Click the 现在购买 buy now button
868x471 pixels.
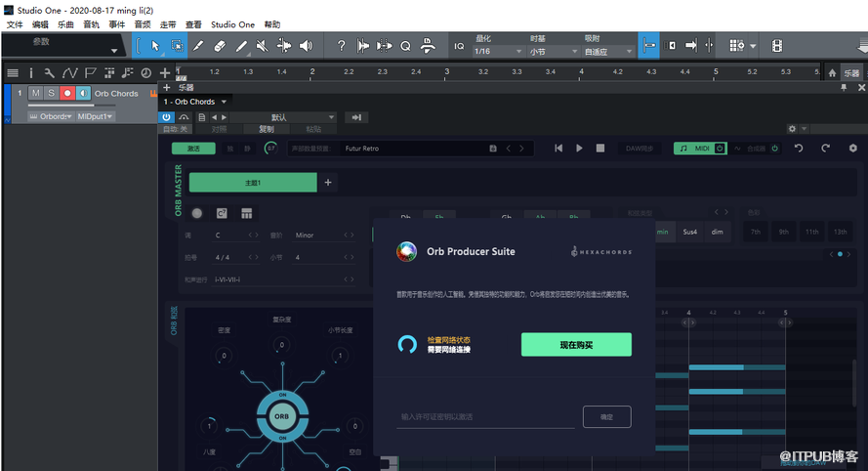[576, 345]
